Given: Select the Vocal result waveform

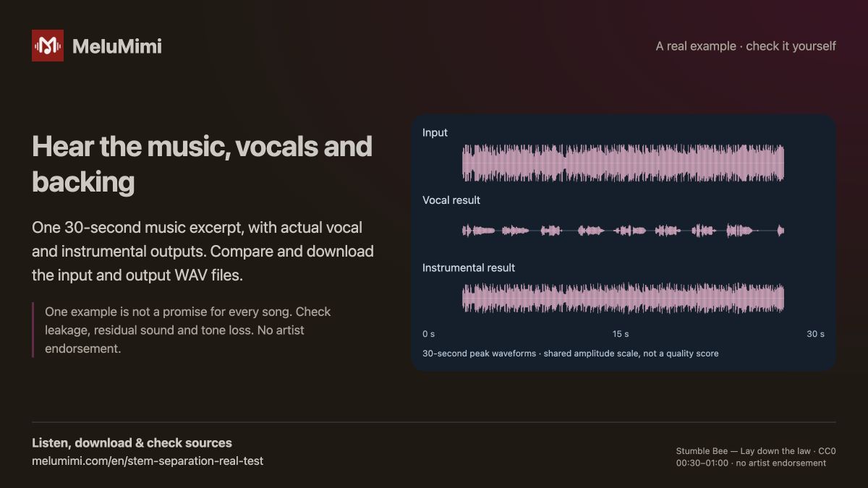Looking at the screenshot, I should tap(623, 231).
